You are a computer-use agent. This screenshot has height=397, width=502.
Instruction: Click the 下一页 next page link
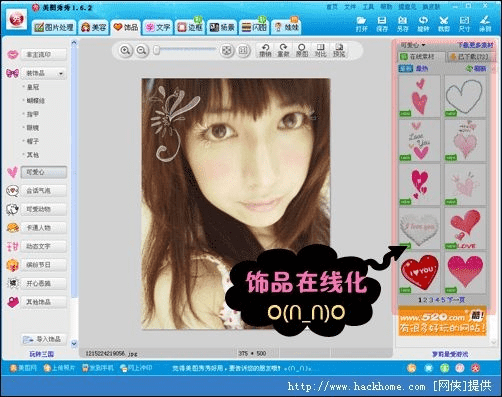(456, 300)
